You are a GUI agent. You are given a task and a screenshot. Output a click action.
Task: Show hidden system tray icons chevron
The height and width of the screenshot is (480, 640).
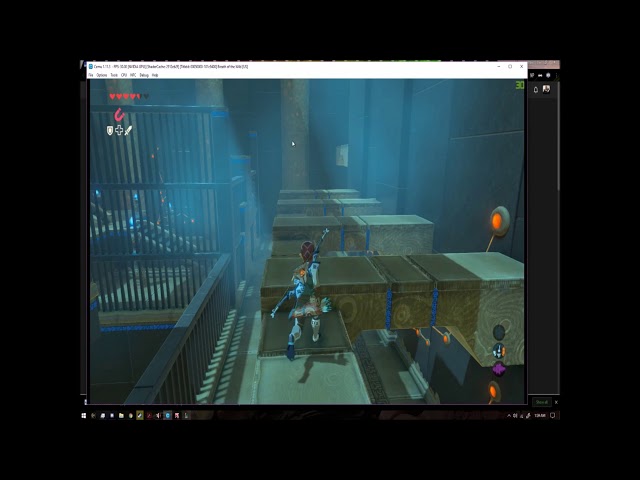click(x=509, y=416)
